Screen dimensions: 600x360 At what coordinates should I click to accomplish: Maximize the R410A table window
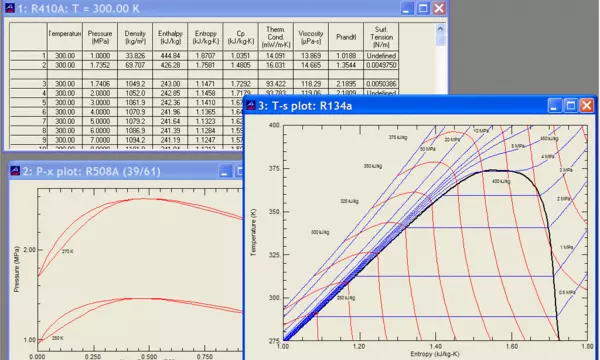click(x=423, y=8)
